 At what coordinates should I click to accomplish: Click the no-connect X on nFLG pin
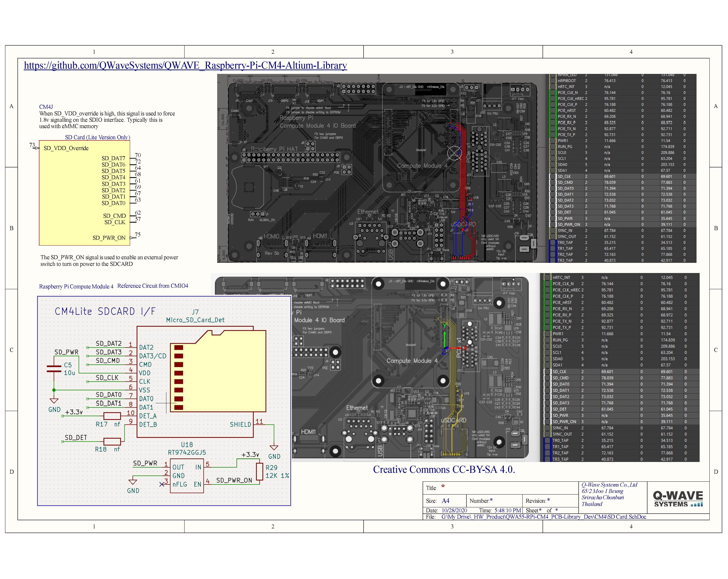point(162,484)
